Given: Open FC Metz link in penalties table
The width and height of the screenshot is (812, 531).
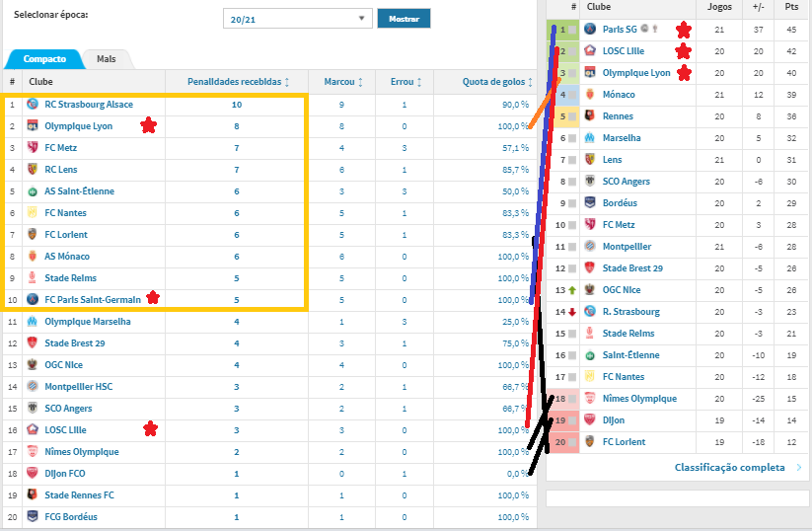Looking at the screenshot, I should click(x=60, y=148).
